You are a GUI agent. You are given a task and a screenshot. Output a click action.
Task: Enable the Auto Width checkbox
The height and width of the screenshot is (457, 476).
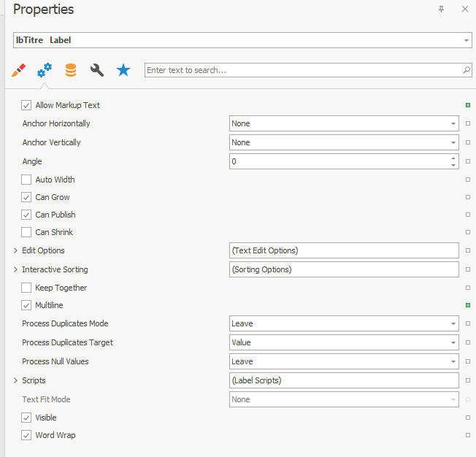26,180
